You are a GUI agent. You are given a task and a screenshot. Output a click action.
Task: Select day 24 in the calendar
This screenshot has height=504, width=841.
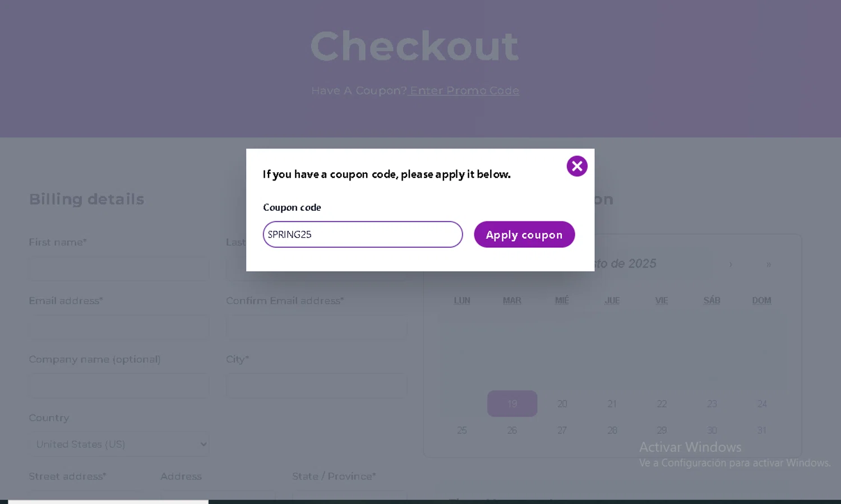[x=761, y=404]
